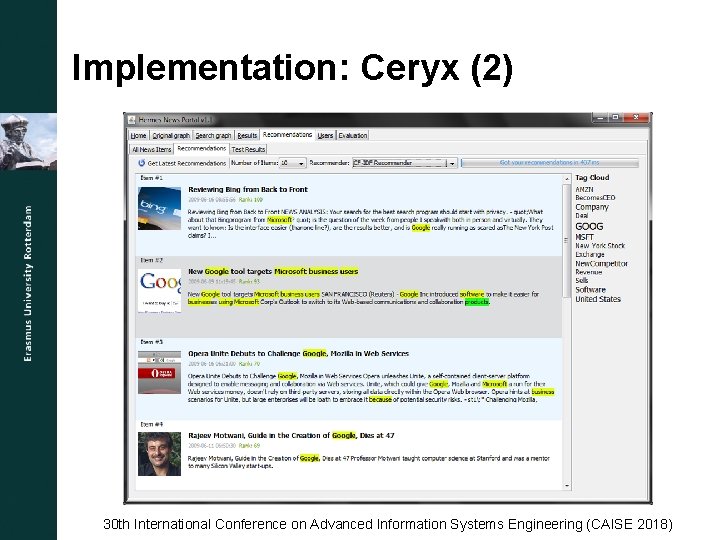Screen dimensions: 720x540
Task: Select the Recommendations sub-tab
Action: (x=202, y=148)
